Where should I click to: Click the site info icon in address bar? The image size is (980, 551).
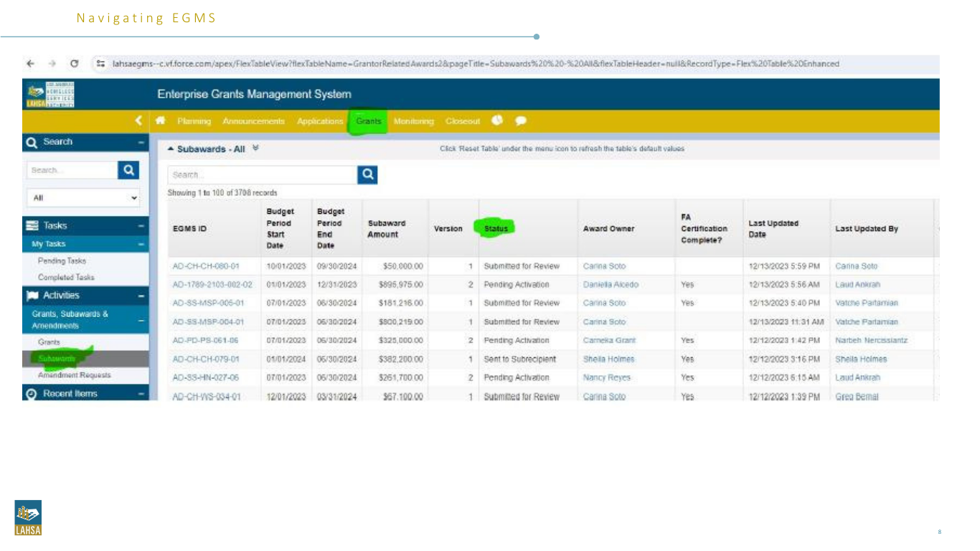(102, 64)
